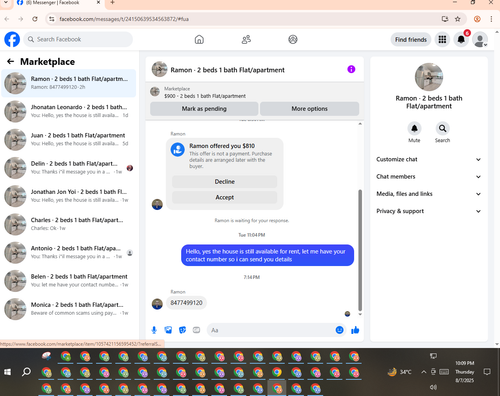
Task: Open conversation information purple icon
Action: pos(351,69)
